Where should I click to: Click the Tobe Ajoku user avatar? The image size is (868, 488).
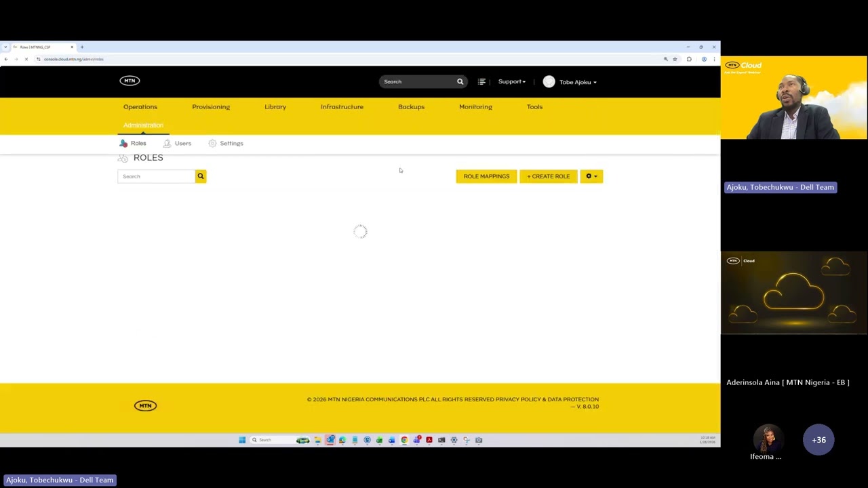[x=549, y=81]
